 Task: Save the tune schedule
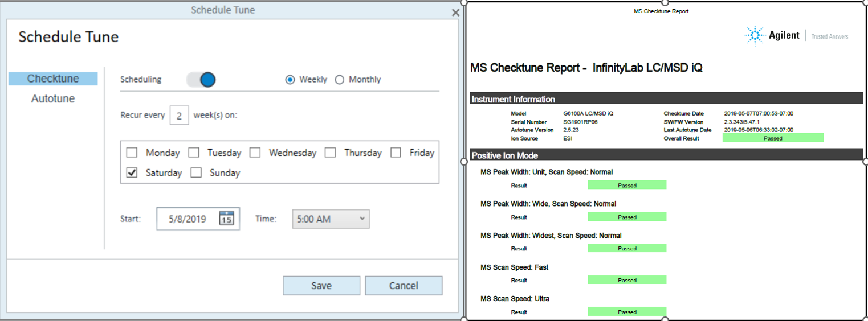(321, 286)
